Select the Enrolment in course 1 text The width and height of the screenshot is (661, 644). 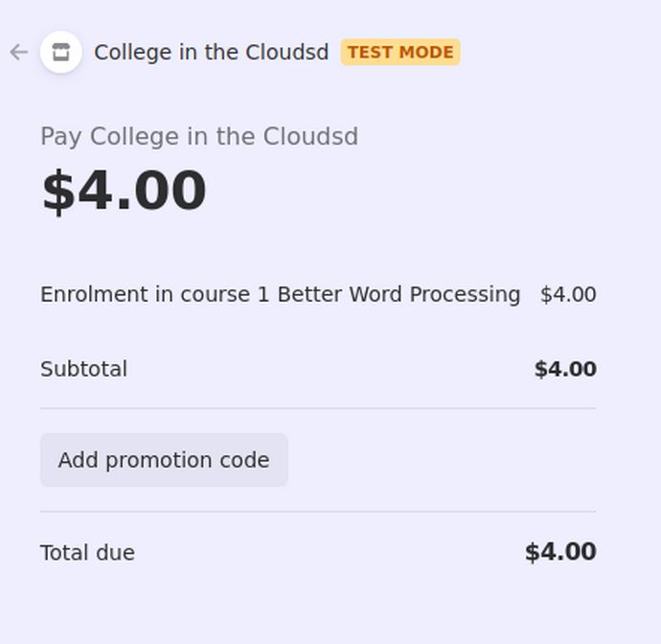point(154,294)
